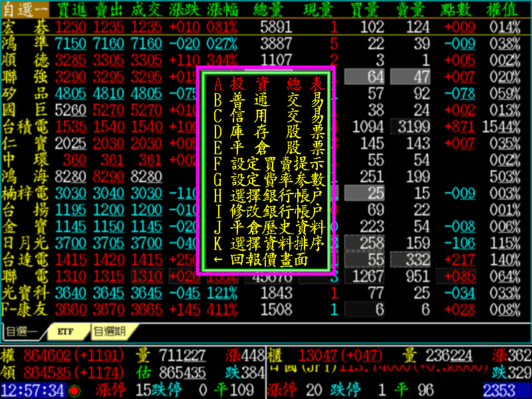Image resolution: width=532 pixels, height=399 pixels.
Task: Select the 台積電 stock row
Action: tap(25, 126)
